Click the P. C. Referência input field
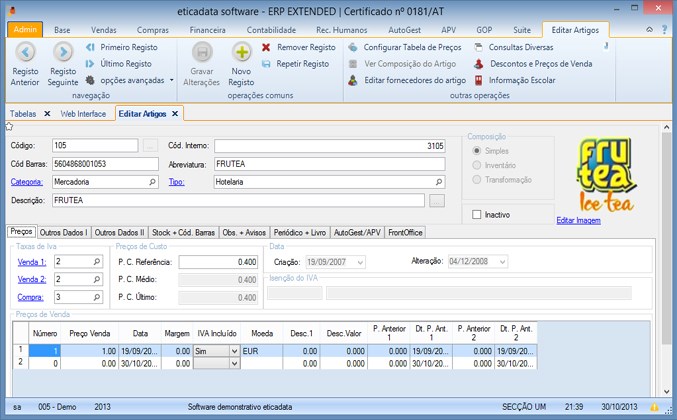This screenshot has height=420, width=677. pyautogui.click(x=218, y=262)
